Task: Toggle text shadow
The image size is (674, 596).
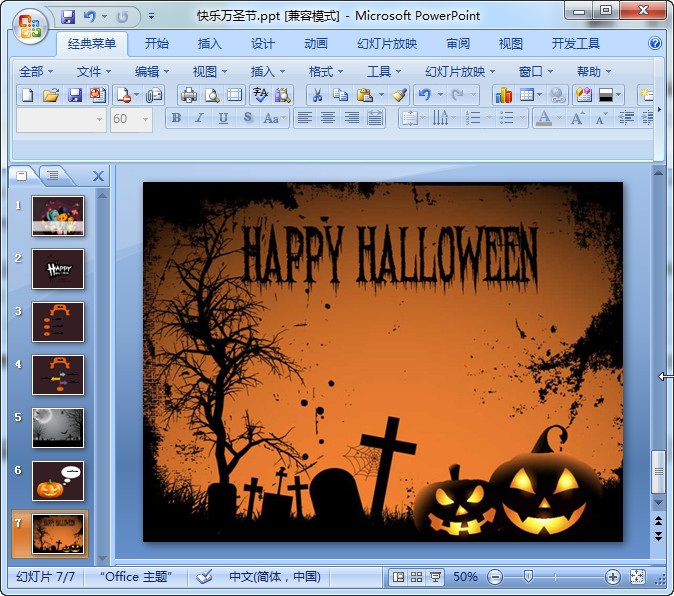Action: [x=248, y=118]
